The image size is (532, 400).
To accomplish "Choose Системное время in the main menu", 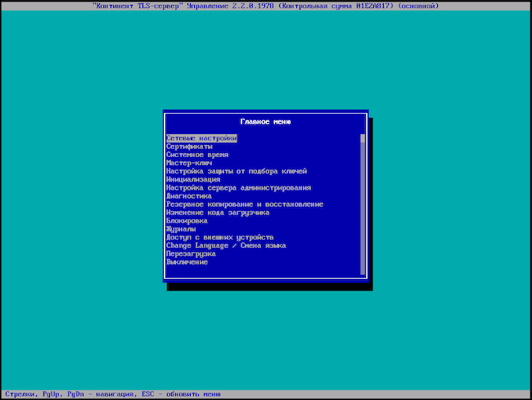I will click(197, 155).
